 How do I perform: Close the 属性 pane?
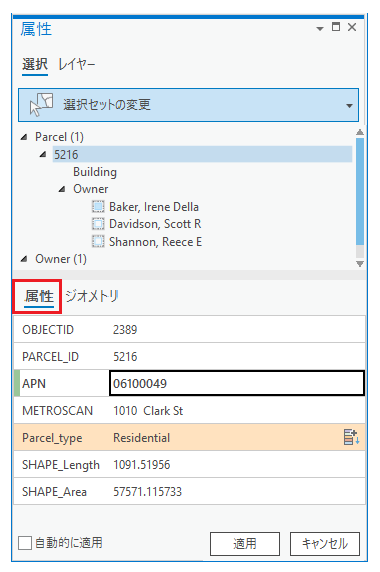point(352,27)
